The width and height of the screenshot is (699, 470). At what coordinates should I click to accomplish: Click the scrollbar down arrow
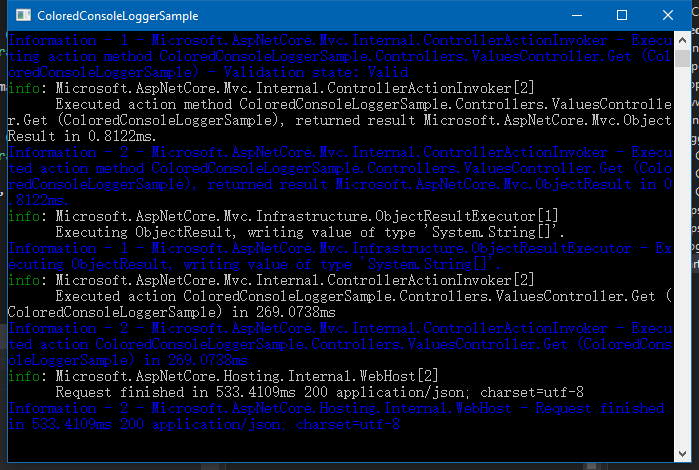point(682,453)
